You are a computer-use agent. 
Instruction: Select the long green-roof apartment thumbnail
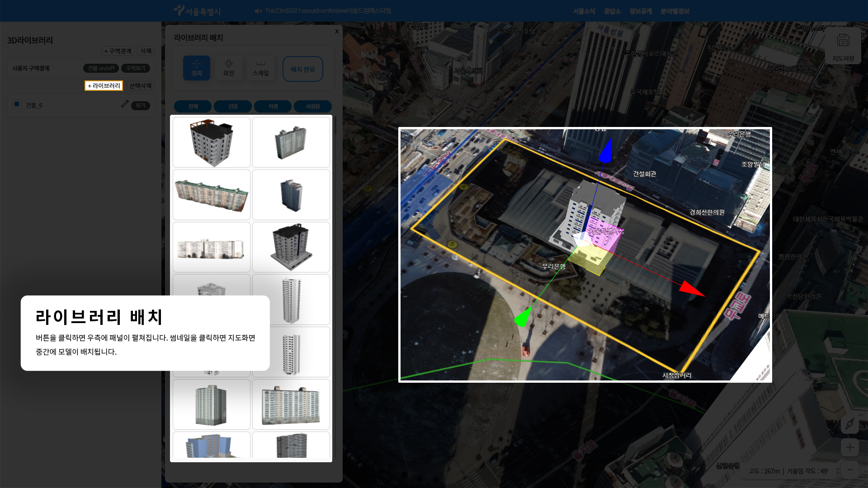click(x=212, y=195)
